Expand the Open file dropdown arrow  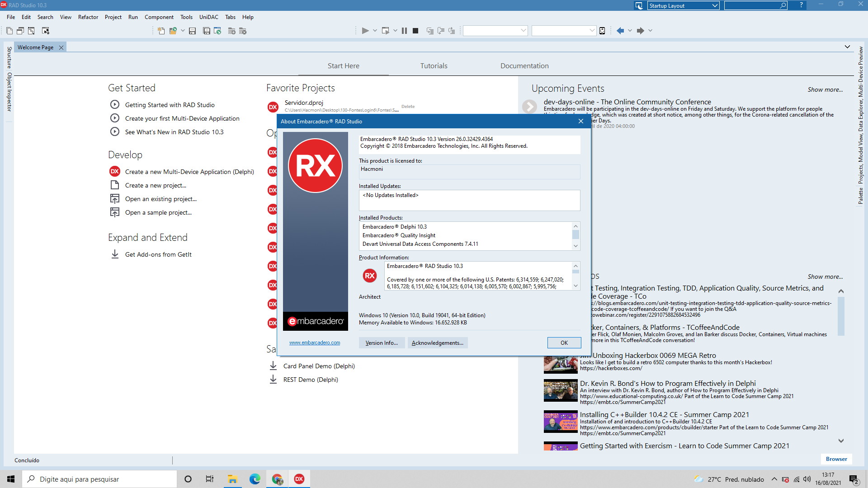[x=183, y=31]
